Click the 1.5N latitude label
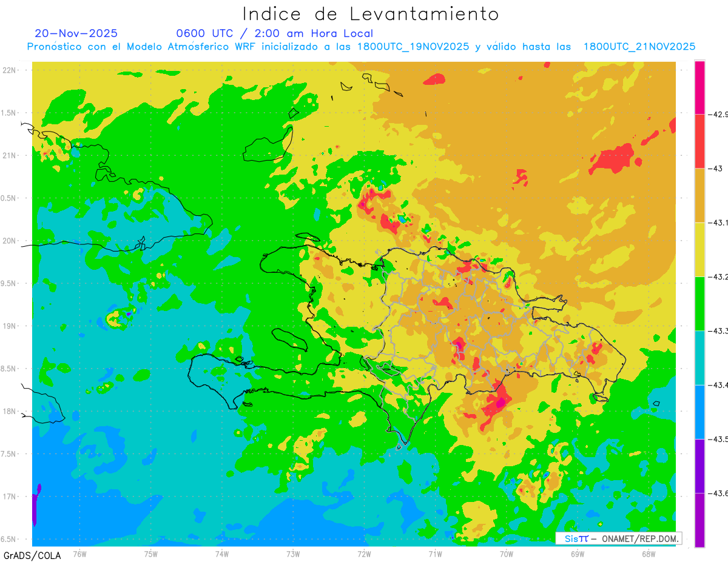 pyautogui.click(x=9, y=113)
